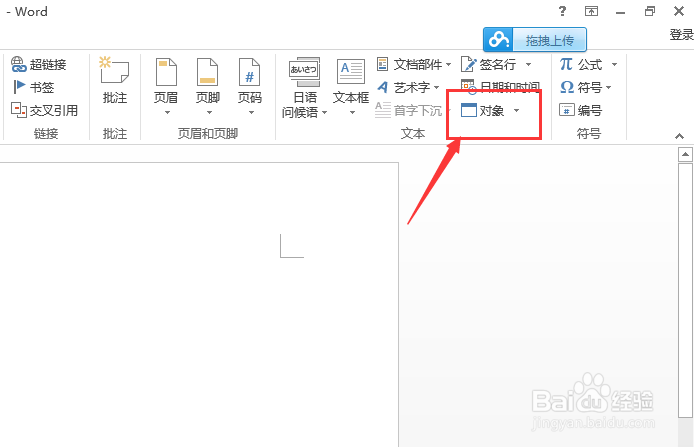694x447 pixels.
Task: Click Date and Time (日期和时间)
Action: tap(501, 87)
